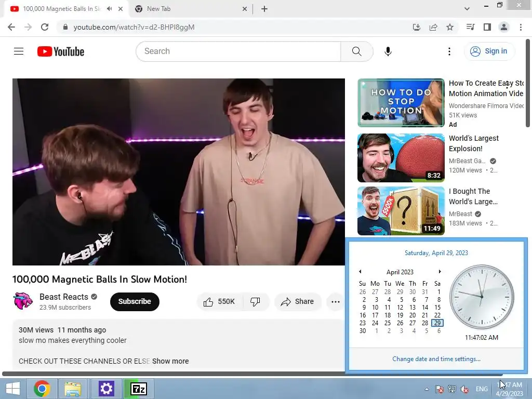The image size is (532, 399).
Task: Like the video with thumbs up
Action: (x=220, y=302)
